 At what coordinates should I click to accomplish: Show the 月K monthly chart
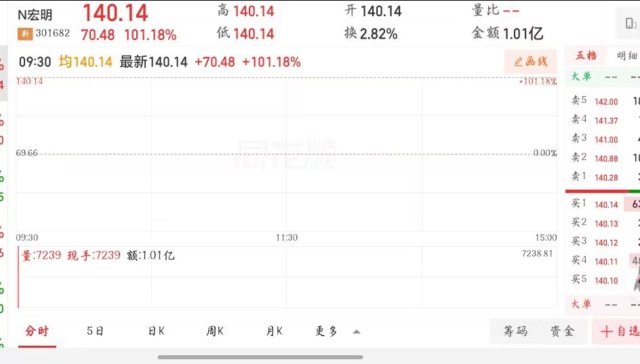pyautogui.click(x=274, y=331)
